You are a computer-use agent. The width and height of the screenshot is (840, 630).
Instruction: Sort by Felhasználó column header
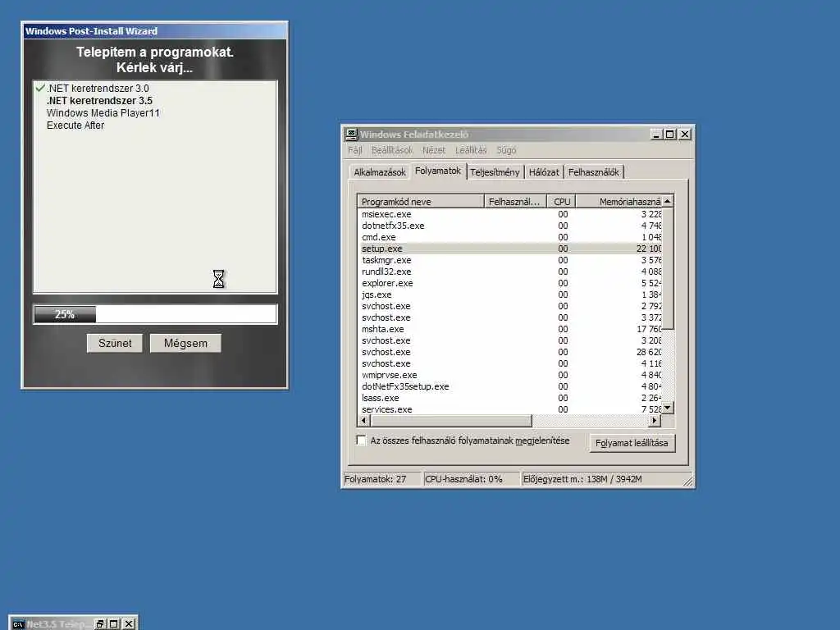pyautogui.click(x=515, y=202)
